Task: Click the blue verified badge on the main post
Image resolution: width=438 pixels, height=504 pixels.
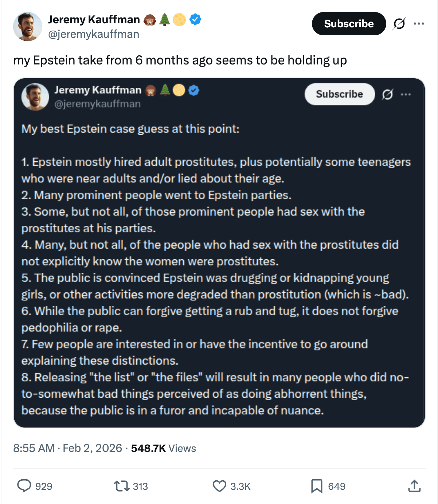Action: 195,19
